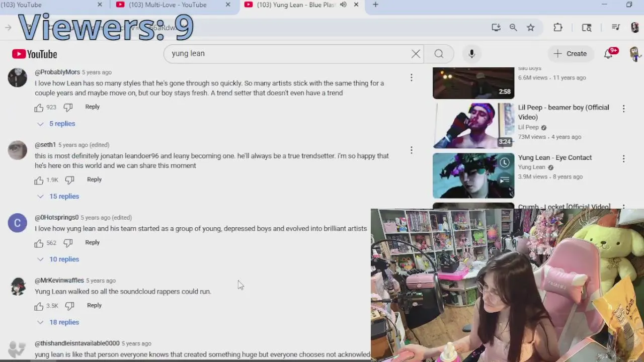The image size is (644, 362).
Task: Clear the search box with the X icon
Action: click(x=416, y=54)
